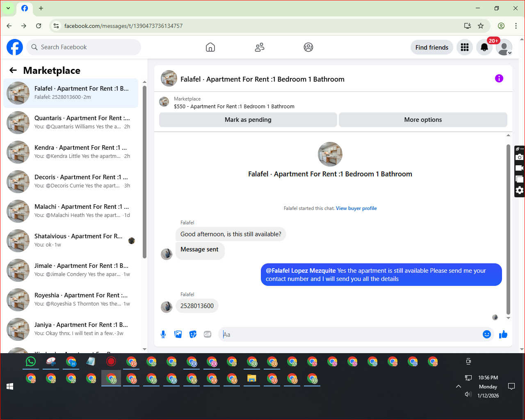
Task: Click the 2528013600 phone number message
Action: (197, 306)
